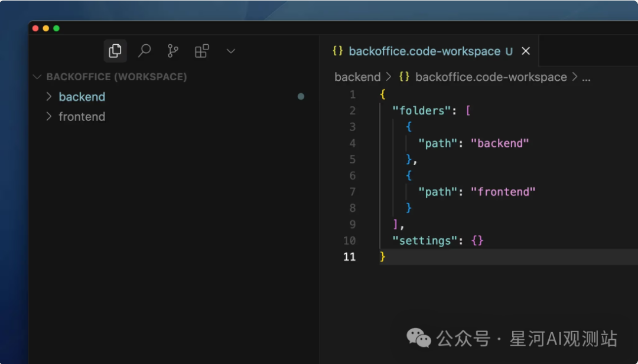Image resolution: width=638 pixels, height=364 pixels.
Task: Click the "settings" key on line 10
Action: [x=425, y=241]
